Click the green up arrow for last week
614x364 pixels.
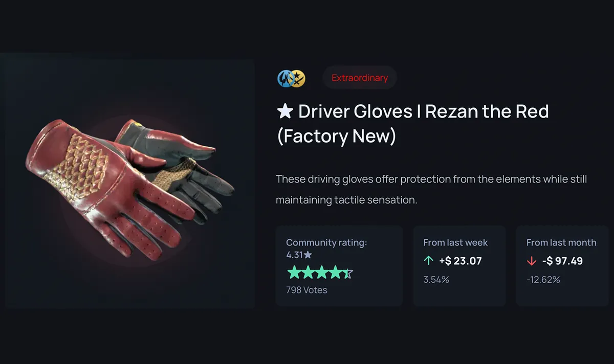[428, 261]
